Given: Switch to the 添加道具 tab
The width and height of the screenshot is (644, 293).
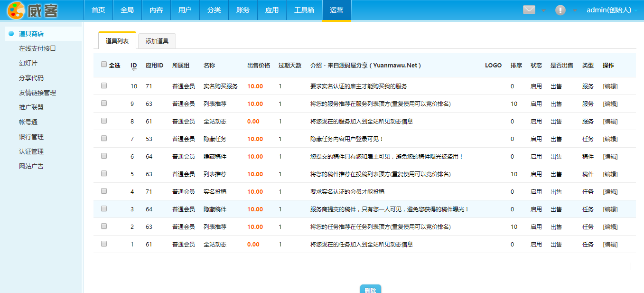Looking at the screenshot, I should [157, 41].
